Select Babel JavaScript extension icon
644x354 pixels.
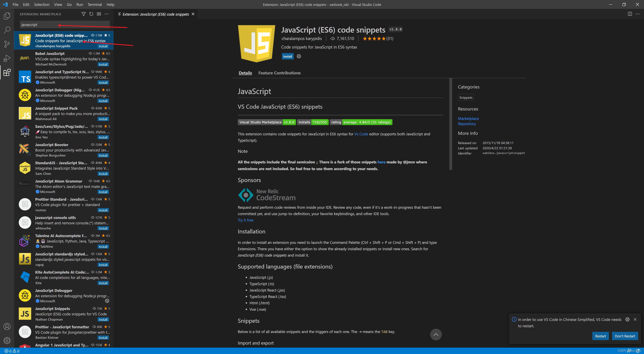(25, 58)
